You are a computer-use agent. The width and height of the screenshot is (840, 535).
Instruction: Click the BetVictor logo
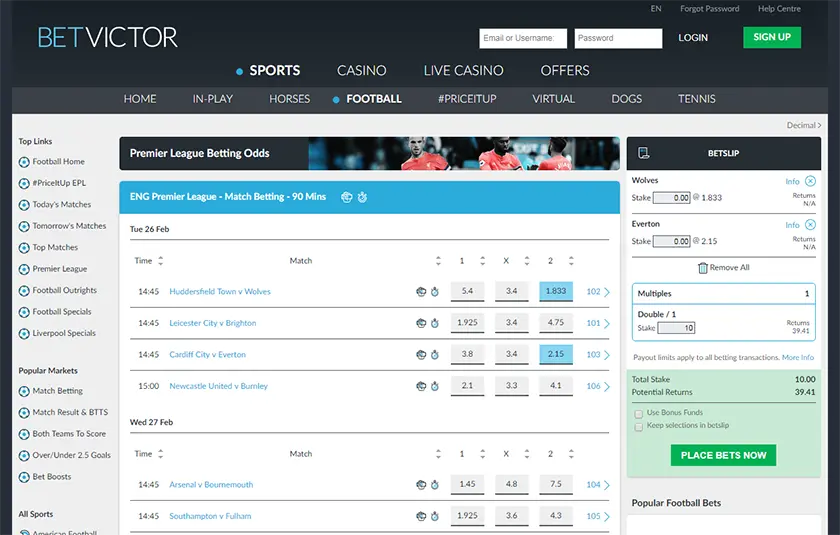point(108,37)
